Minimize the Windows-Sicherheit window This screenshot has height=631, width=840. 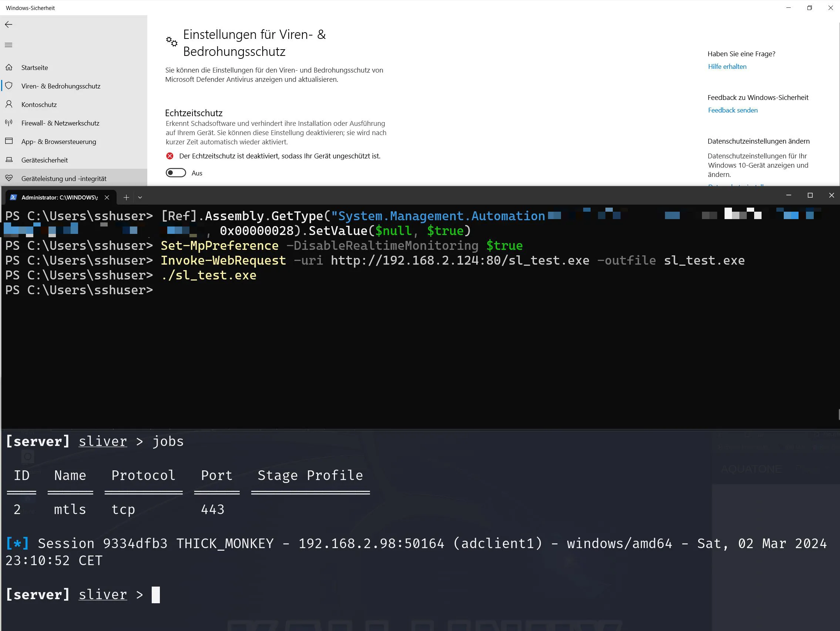(x=789, y=8)
